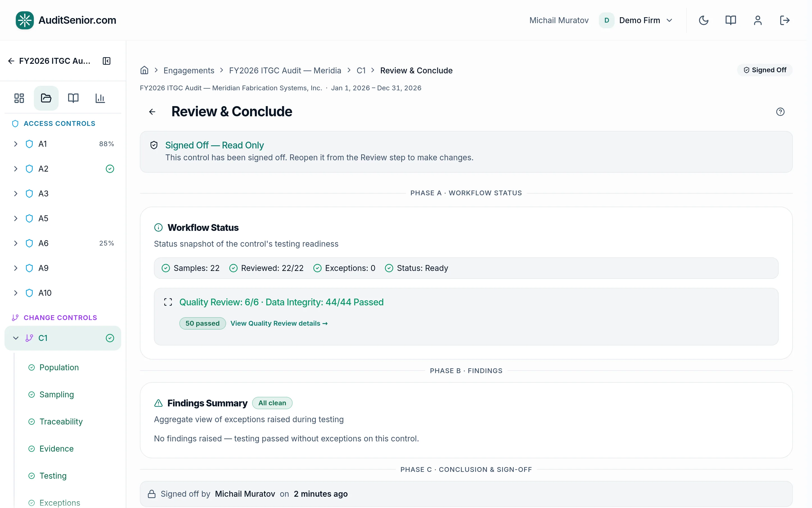Select the A1 control row label
The height and width of the screenshot is (508, 812).
[43, 144]
